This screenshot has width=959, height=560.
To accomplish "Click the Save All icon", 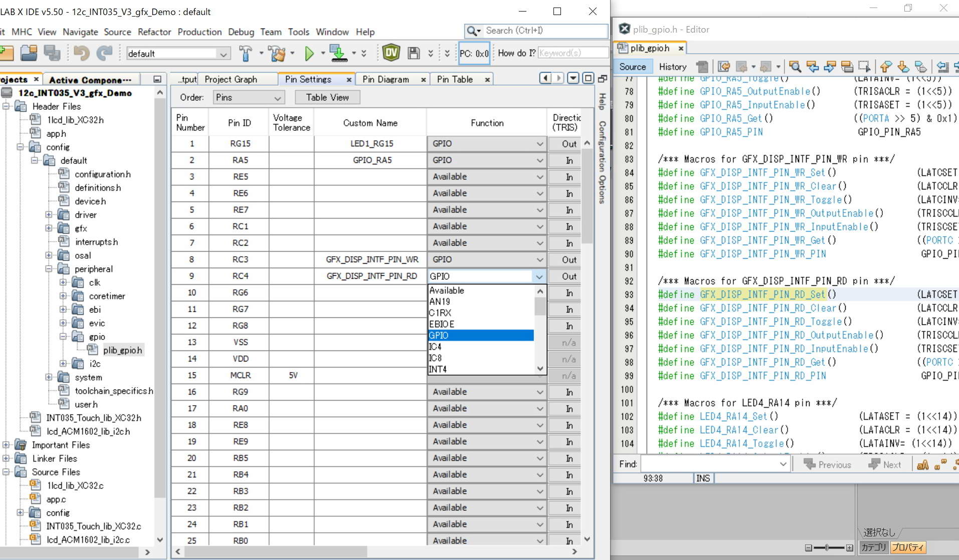I will (52, 53).
